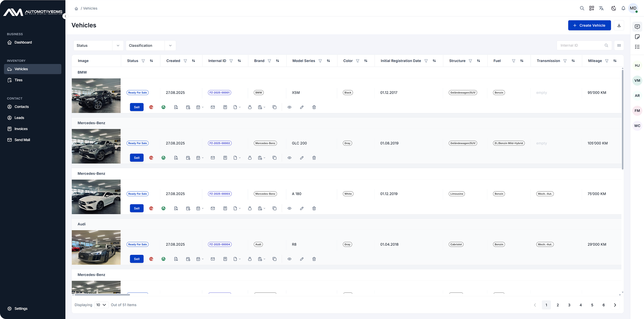Open Leads in the sidebar
The height and width of the screenshot is (319, 644).
33,118
